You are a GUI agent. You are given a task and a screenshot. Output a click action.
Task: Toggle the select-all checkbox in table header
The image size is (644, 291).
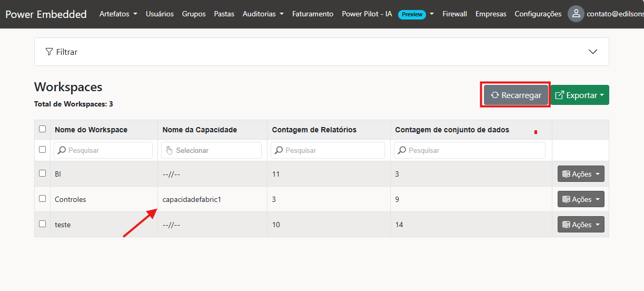[43, 129]
